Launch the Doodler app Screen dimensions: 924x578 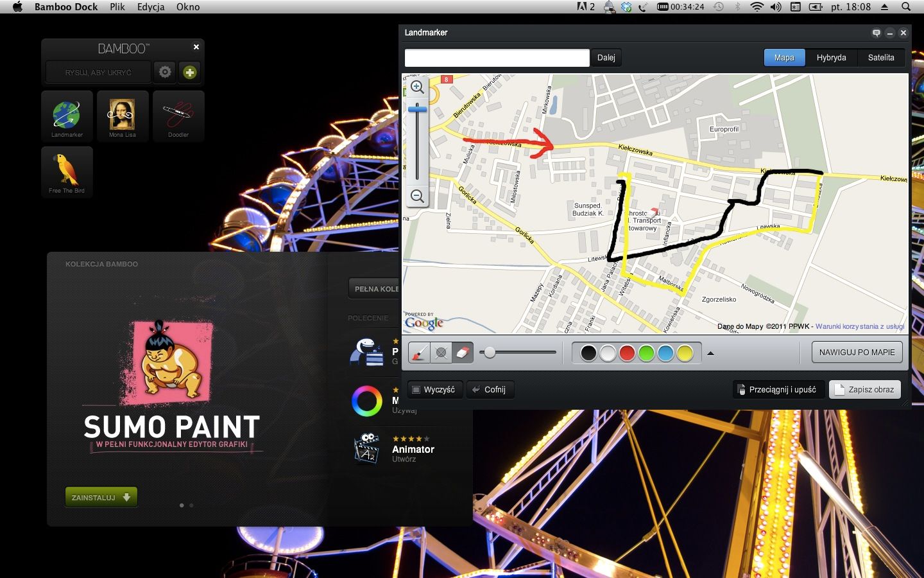coord(178,116)
